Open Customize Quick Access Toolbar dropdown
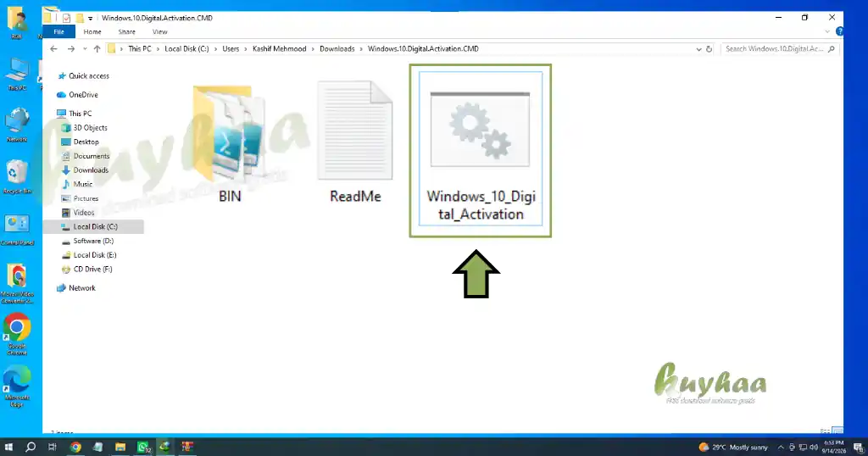The image size is (868, 456). (90, 19)
